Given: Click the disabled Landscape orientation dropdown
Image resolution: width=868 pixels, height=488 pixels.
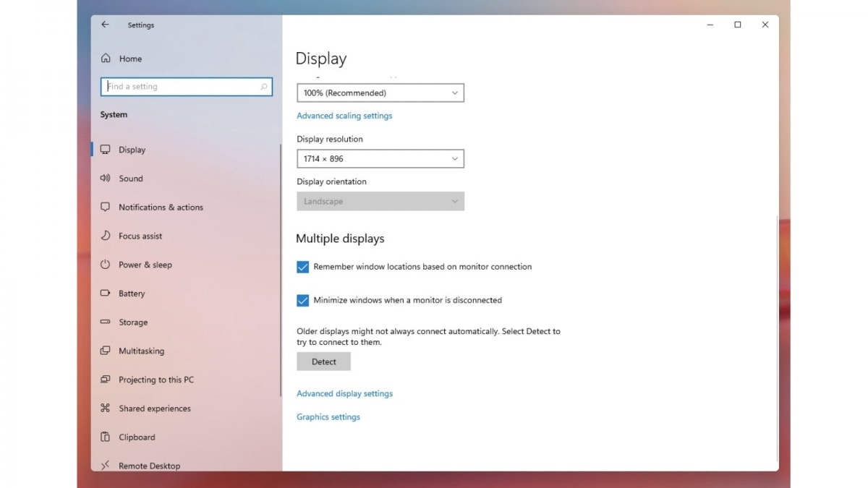Looking at the screenshot, I should [380, 202].
